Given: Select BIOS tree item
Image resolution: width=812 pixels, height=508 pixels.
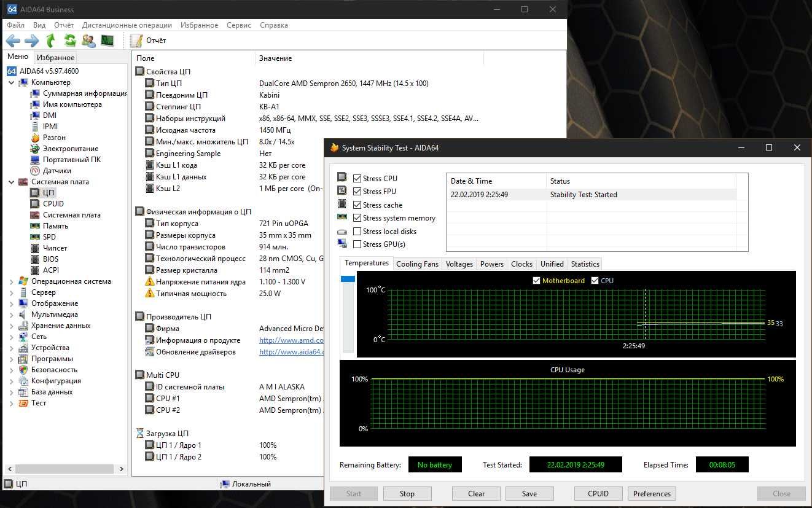Looking at the screenshot, I should pos(51,259).
